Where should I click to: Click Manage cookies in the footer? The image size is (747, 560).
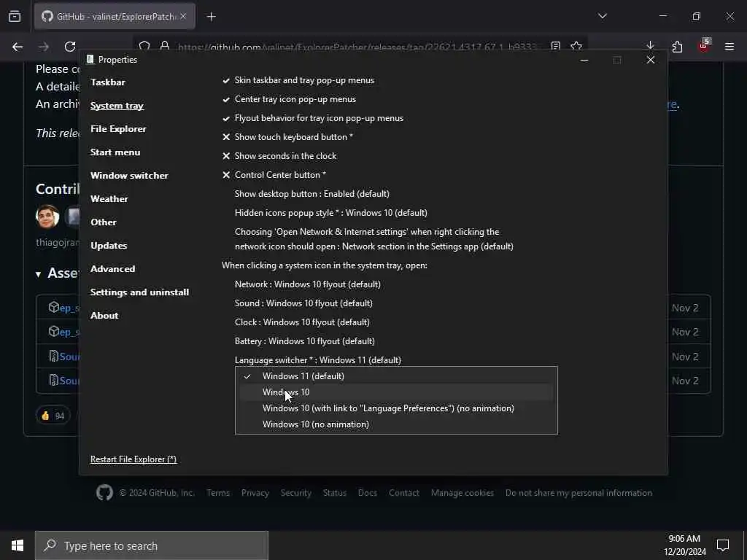[462, 493]
